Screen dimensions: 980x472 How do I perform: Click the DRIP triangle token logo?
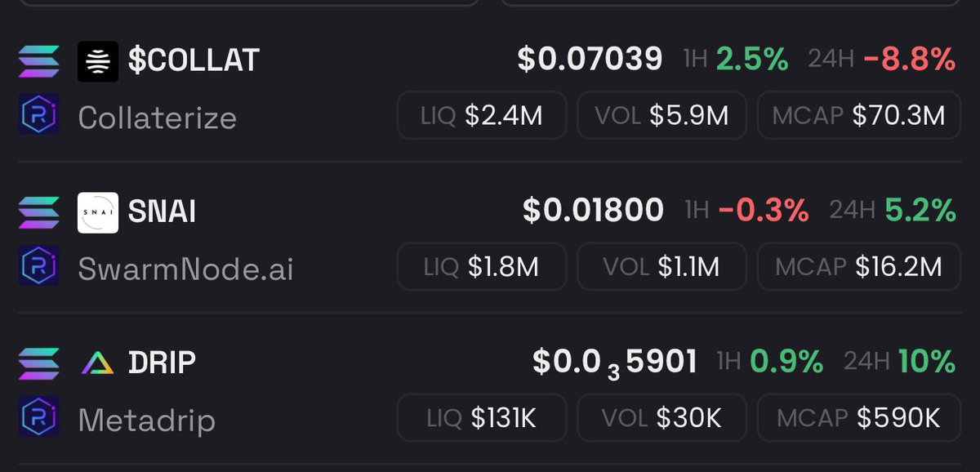click(x=98, y=364)
